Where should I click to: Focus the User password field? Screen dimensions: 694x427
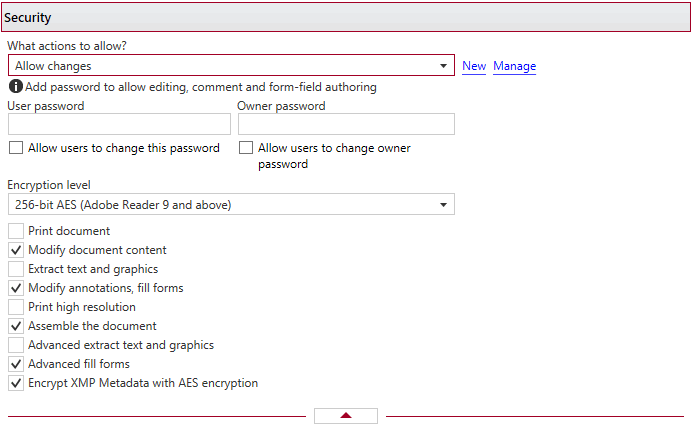coord(119,124)
